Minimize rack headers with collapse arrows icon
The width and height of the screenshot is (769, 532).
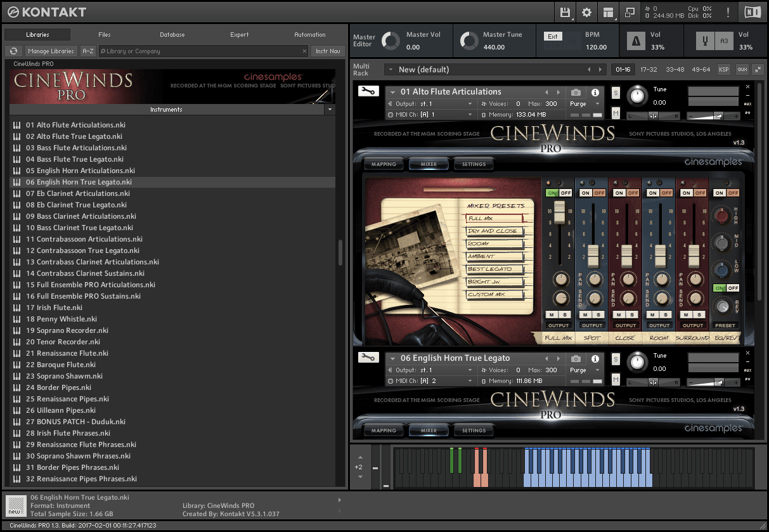click(758, 70)
